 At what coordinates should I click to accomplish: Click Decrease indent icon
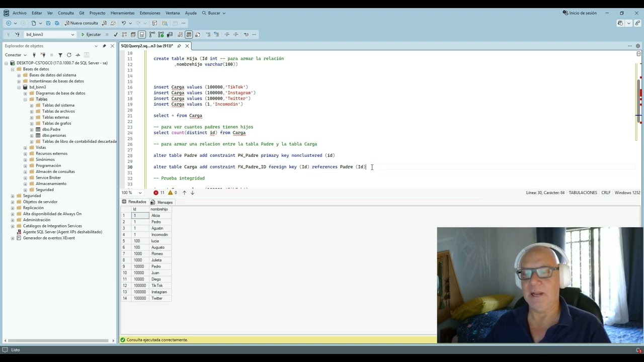[x=227, y=35]
